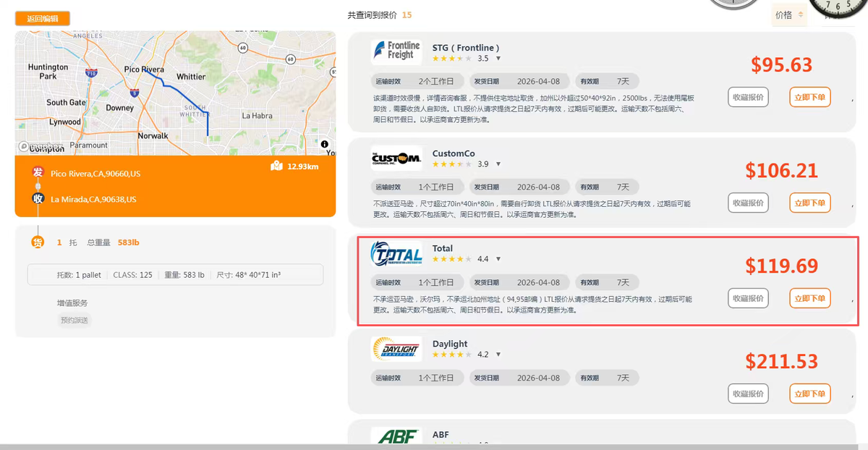Click the 2个工作日 transit time for STG
Screen dimensions: 868x450
click(x=436, y=81)
